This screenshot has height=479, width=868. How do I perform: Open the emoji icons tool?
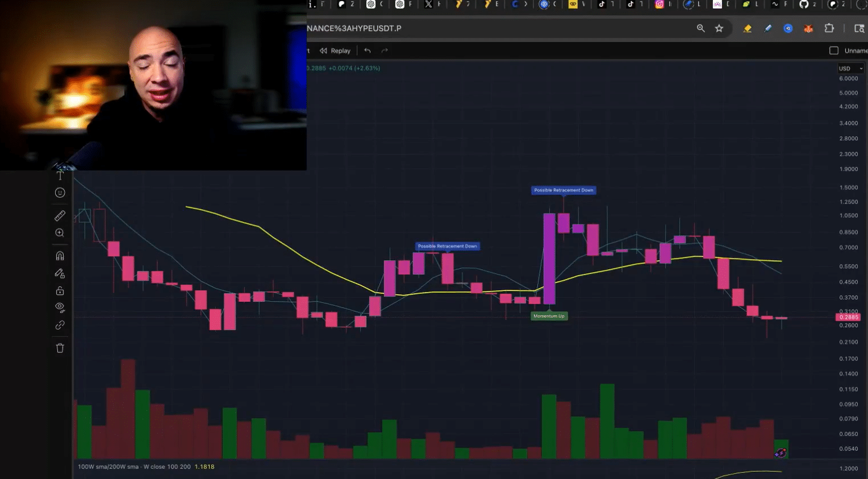60,193
